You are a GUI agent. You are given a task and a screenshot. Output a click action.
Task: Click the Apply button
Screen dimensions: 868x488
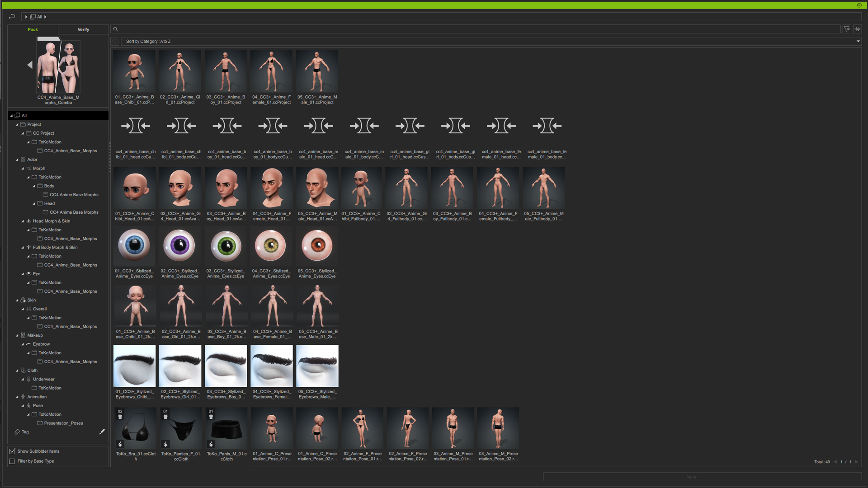(691, 477)
